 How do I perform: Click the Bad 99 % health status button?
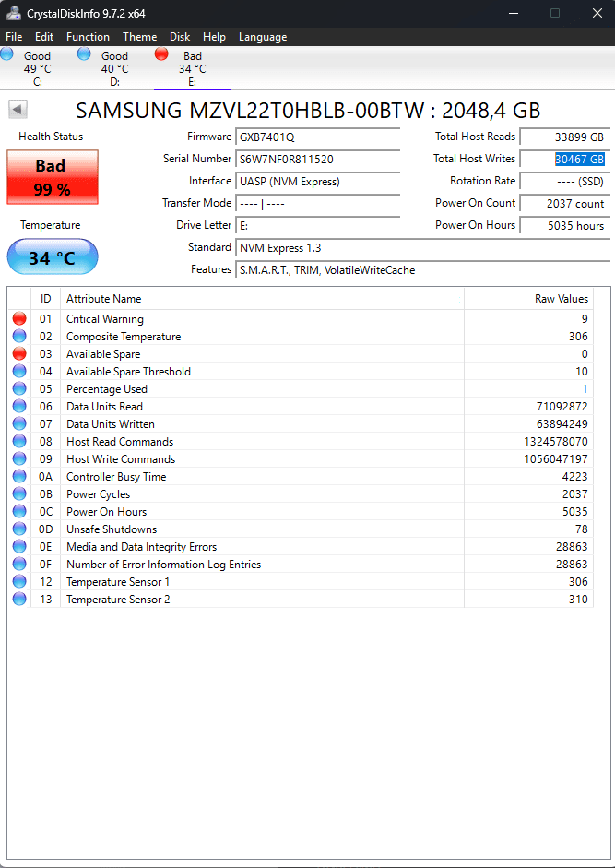[53, 177]
